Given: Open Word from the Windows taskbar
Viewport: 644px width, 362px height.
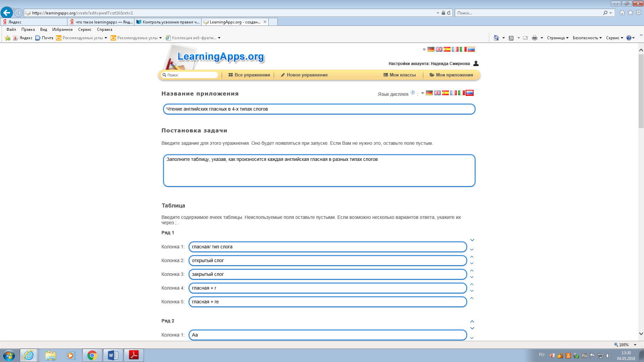Looking at the screenshot, I should click(113, 355).
